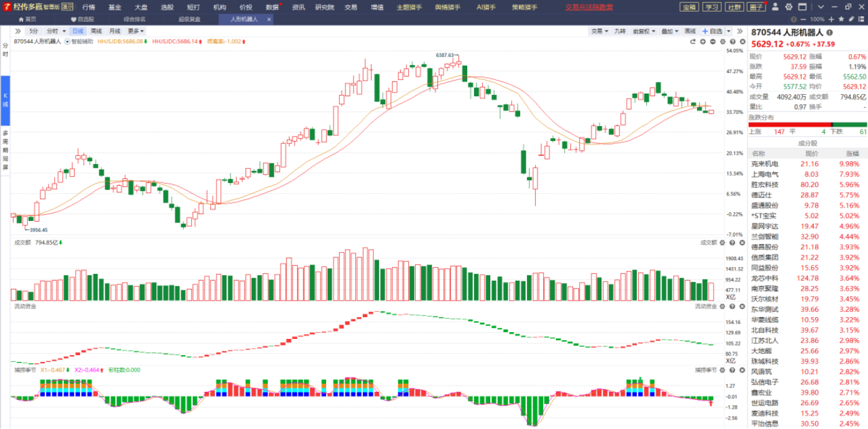This screenshot has width=868, height=429.
Task: Click the 社群 button
Action: click(x=734, y=7)
